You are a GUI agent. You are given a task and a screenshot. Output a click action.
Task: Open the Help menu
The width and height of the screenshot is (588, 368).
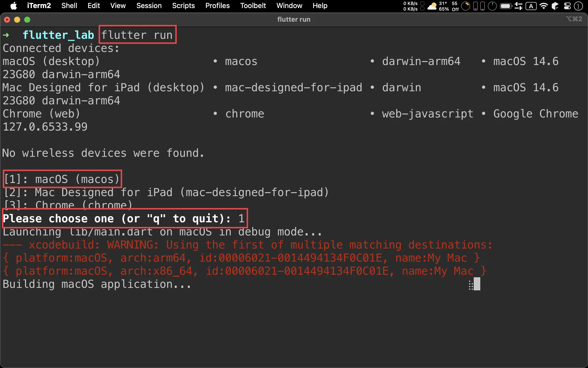click(320, 6)
